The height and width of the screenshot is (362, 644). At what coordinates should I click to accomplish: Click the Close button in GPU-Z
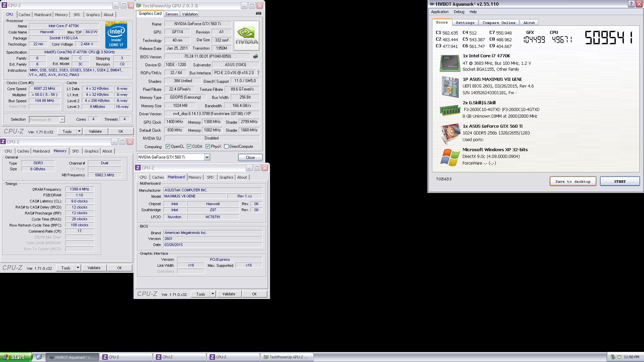(x=250, y=158)
